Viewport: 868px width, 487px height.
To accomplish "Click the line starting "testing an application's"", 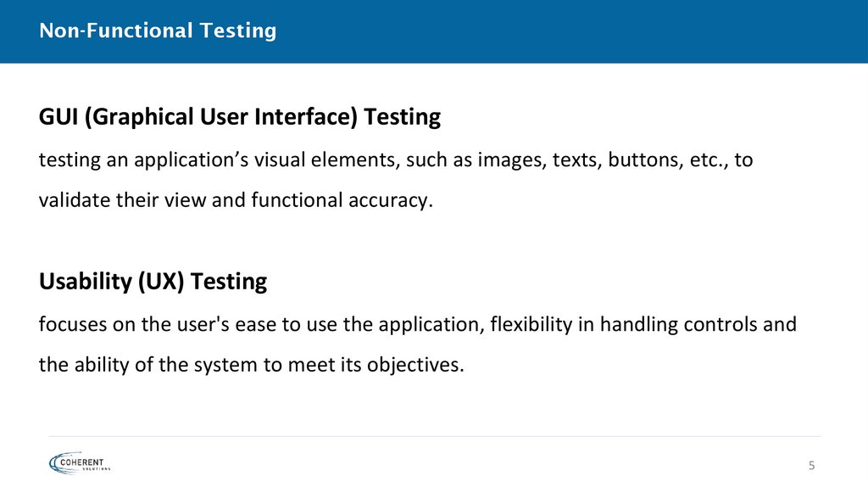I will (395, 160).
